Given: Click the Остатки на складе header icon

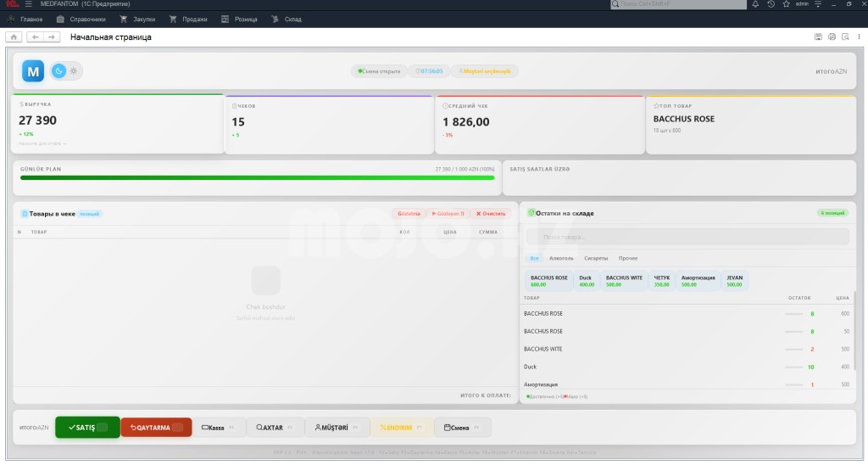Looking at the screenshot, I should click(531, 213).
